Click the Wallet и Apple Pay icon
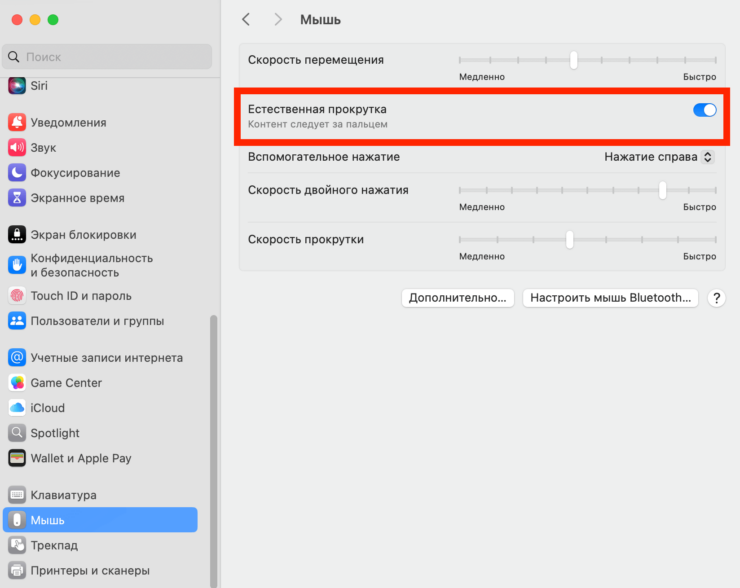Viewport: 740px width, 588px height. (17, 458)
